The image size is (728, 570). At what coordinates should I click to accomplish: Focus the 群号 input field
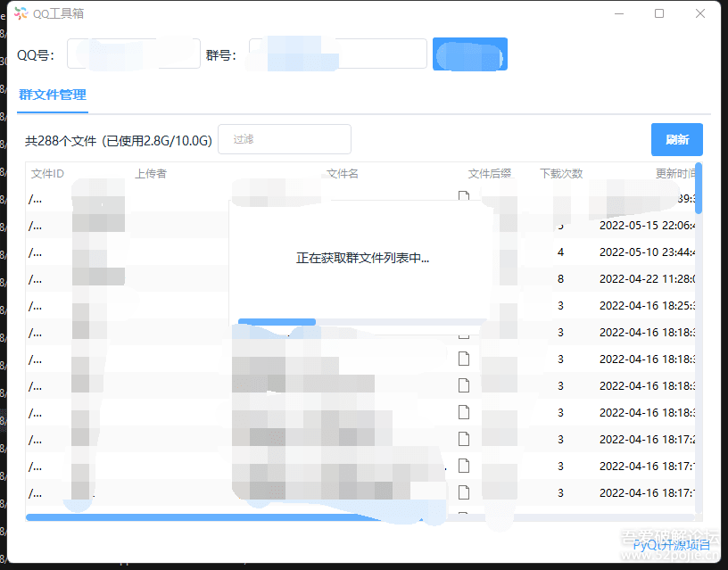[x=338, y=54]
